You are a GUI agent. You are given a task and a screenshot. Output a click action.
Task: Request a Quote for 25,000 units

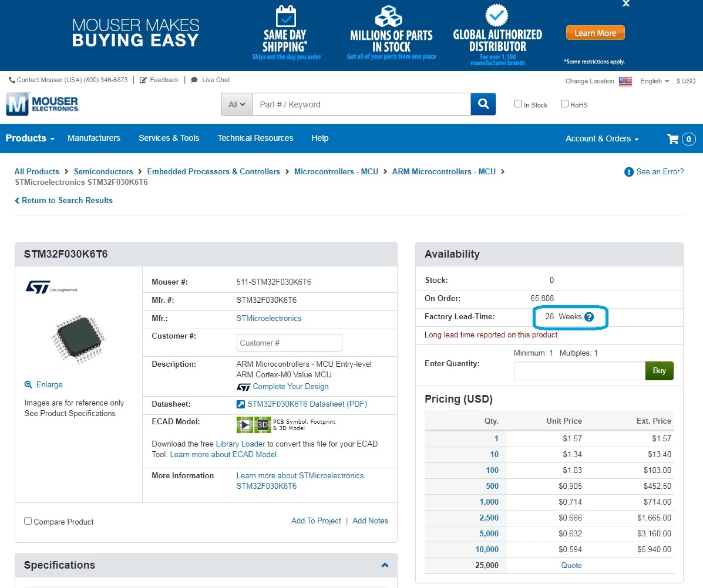pyautogui.click(x=571, y=566)
